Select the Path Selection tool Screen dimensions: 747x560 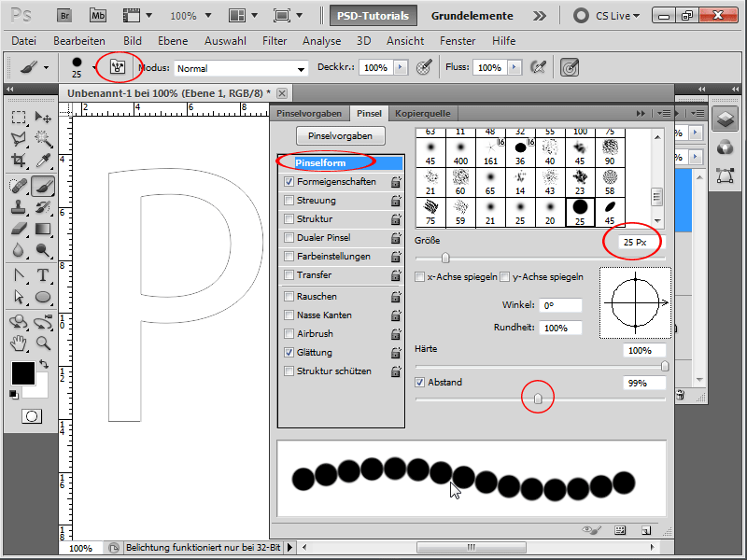pos(19,297)
